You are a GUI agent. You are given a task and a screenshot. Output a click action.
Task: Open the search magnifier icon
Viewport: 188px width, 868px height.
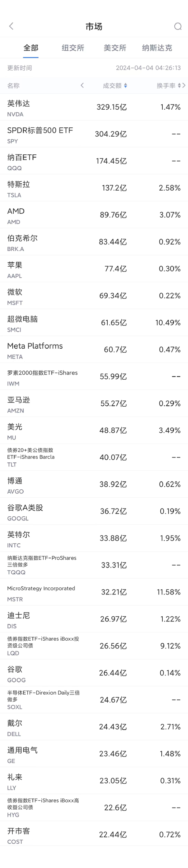(x=178, y=26)
